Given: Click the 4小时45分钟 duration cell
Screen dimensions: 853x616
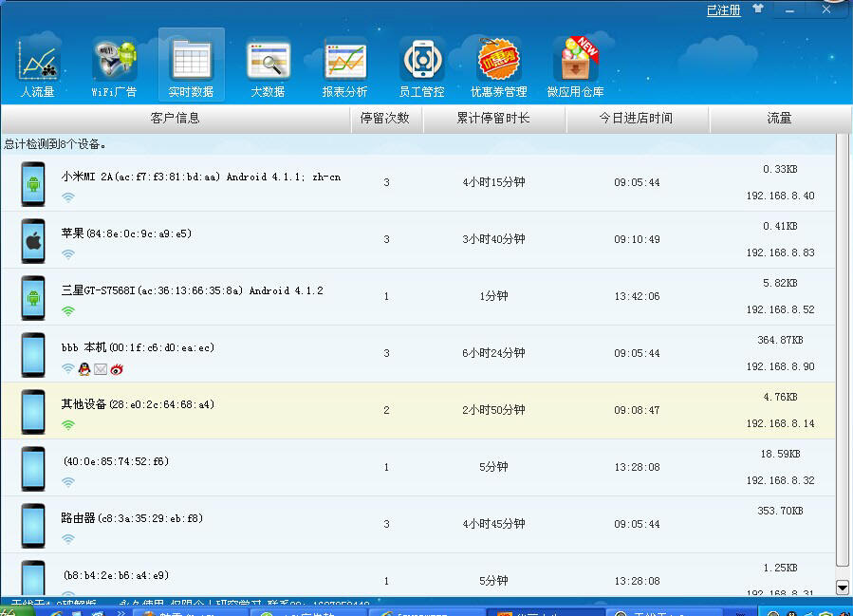Looking at the screenshot, I should coord(494,524).
